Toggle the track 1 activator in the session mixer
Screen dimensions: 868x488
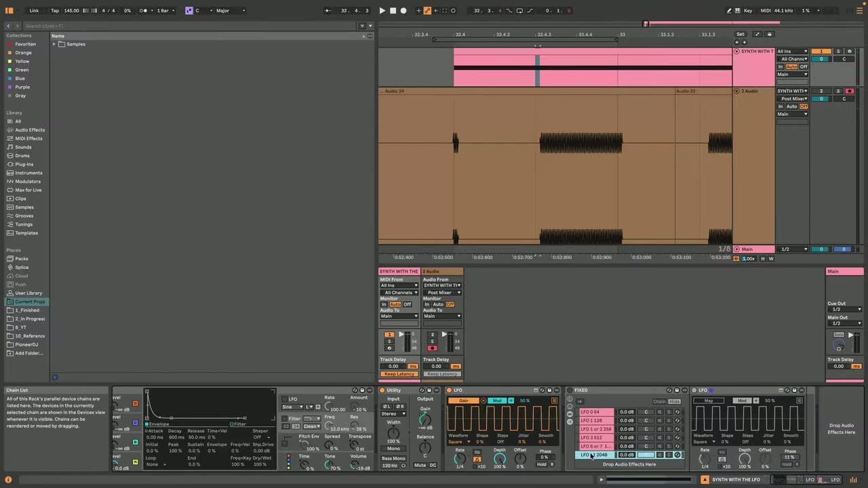389,334
